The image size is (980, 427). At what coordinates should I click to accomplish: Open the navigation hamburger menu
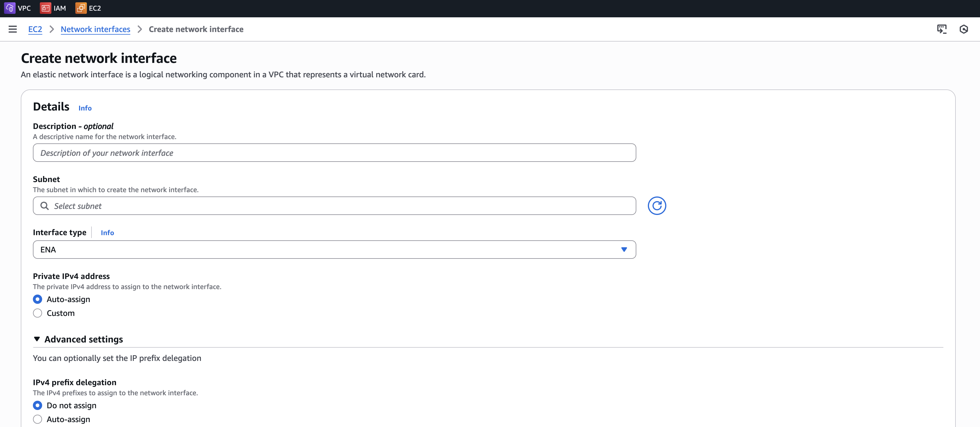(x=13, y=29)
